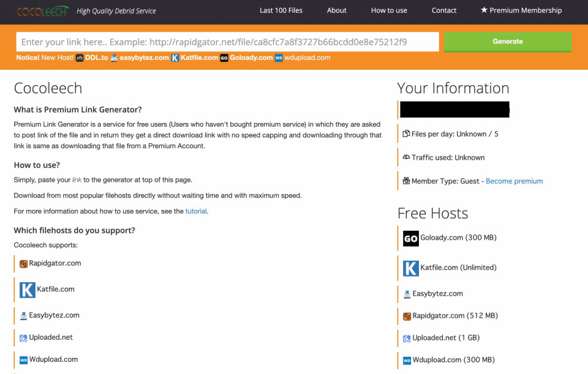Click the Uploaded.net icon under Free Hosts
The image size is (588, 374).
coord(407,338)
